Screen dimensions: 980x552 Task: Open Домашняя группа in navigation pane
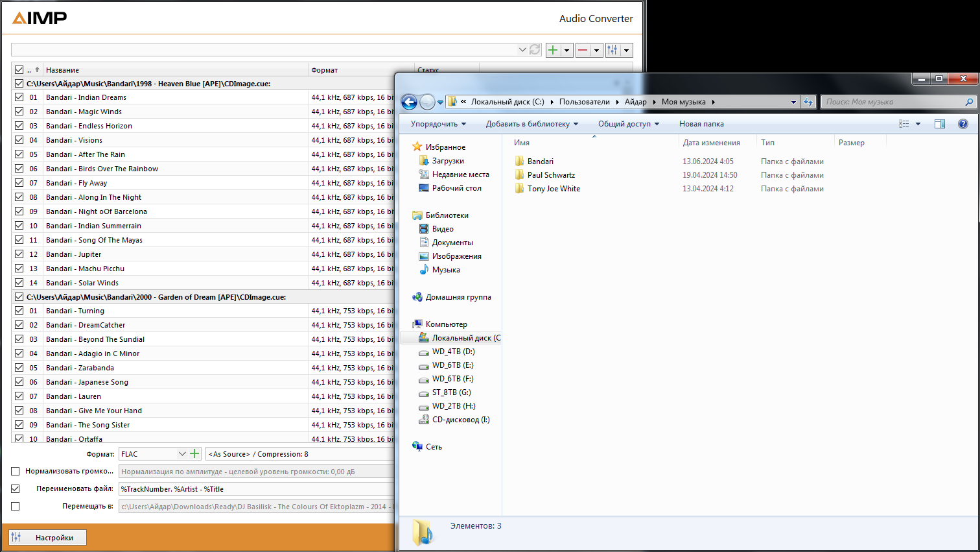pyautogui.click(x=458, y=297)
